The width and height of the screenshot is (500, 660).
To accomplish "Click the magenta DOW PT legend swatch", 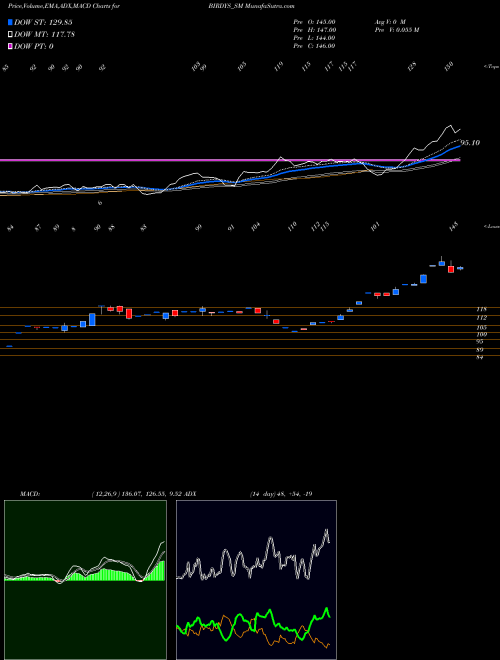I will coord(11,46).
